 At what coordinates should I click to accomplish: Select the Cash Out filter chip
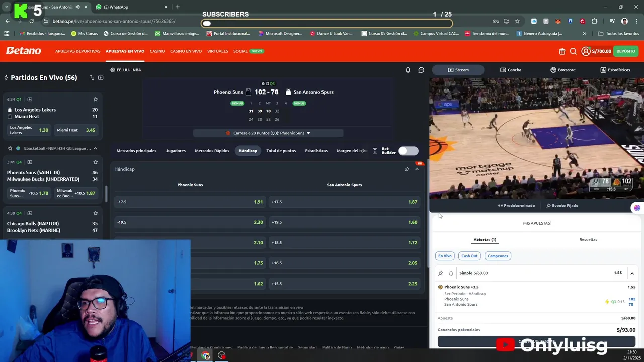pyautogui.click(x=469, y=256)
